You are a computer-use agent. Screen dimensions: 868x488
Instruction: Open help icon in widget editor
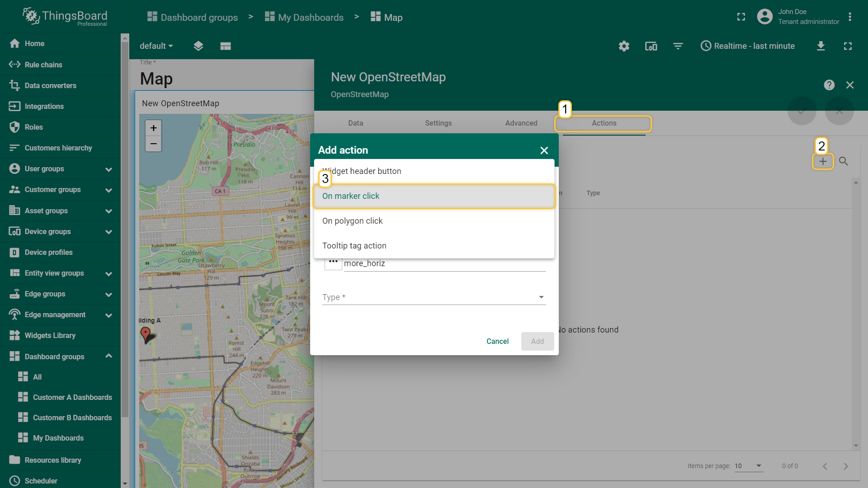pos(829,85)
